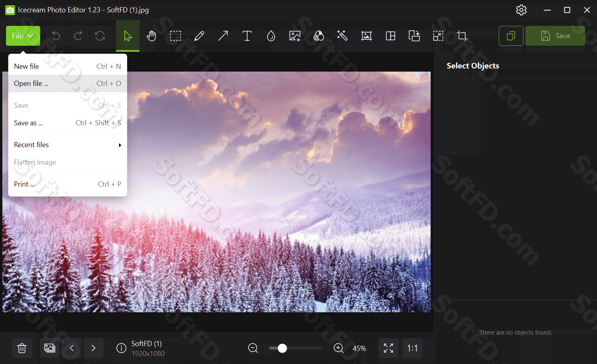Choose the Blur droplet tool
Image resolution: width=597 pixels, height=364 pixels.
tap(271, 36)
